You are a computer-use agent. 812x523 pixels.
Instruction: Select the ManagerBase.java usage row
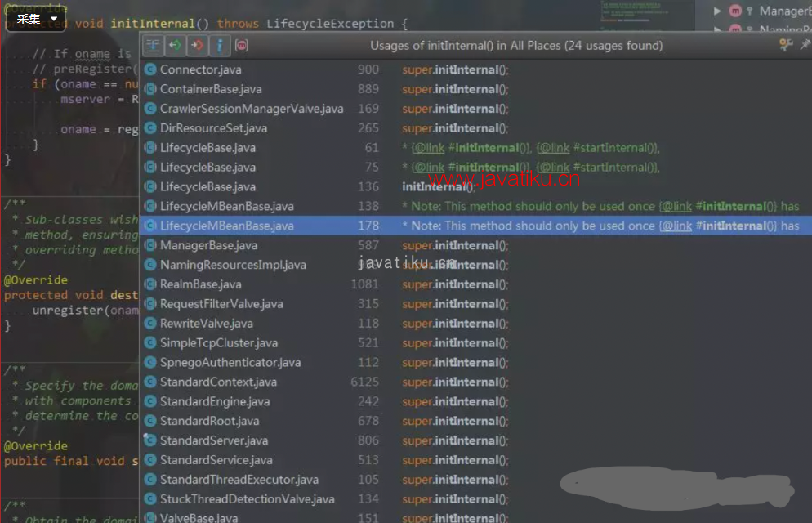coord(475,245)
